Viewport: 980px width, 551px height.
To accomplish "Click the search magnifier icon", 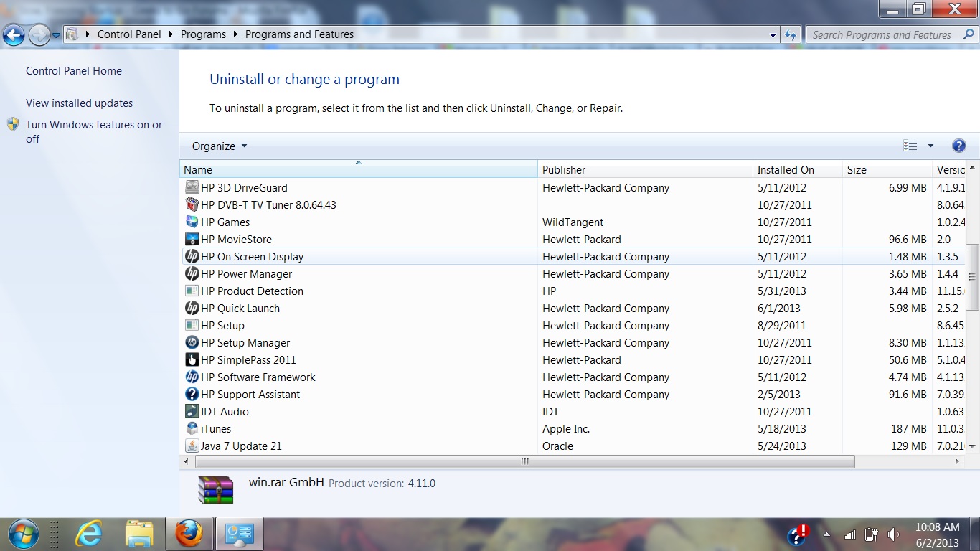I will (x=968, y=34).
